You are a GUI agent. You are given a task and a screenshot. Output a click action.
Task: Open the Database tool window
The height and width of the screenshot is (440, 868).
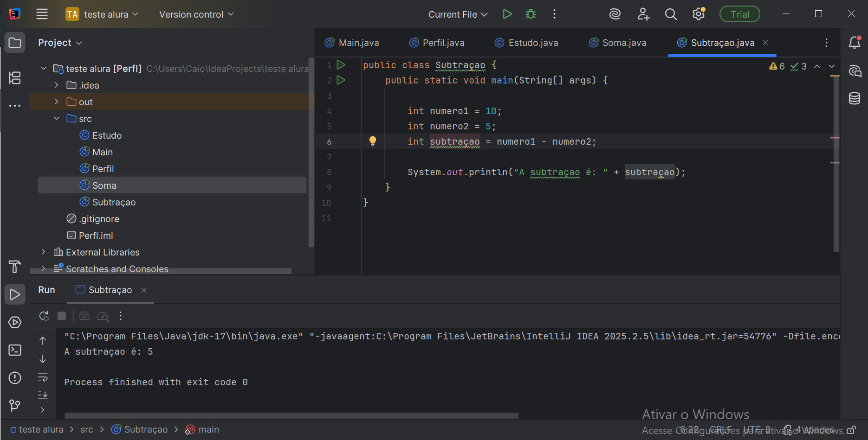855,98
